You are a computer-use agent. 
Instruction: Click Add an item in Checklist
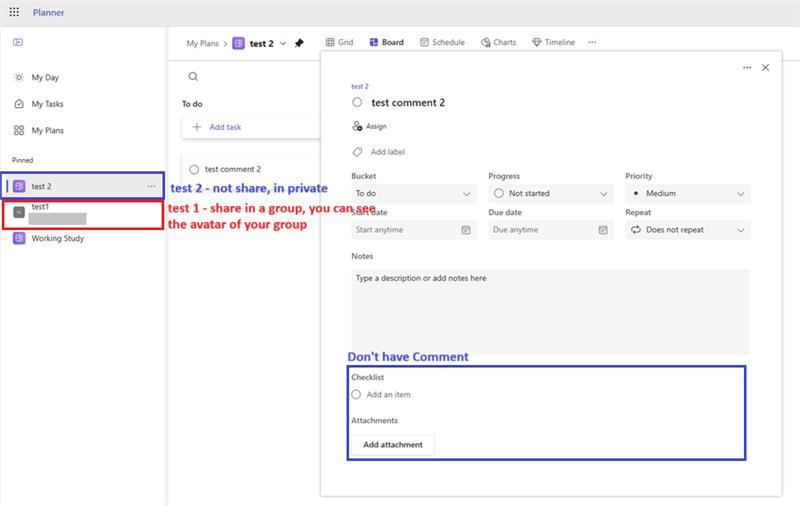point(388,394)
